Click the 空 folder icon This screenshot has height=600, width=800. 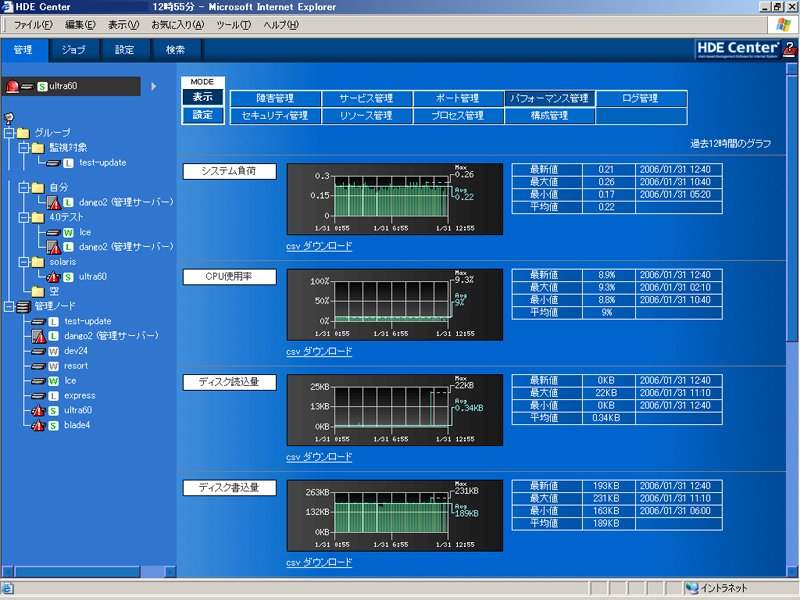[38, 292]
